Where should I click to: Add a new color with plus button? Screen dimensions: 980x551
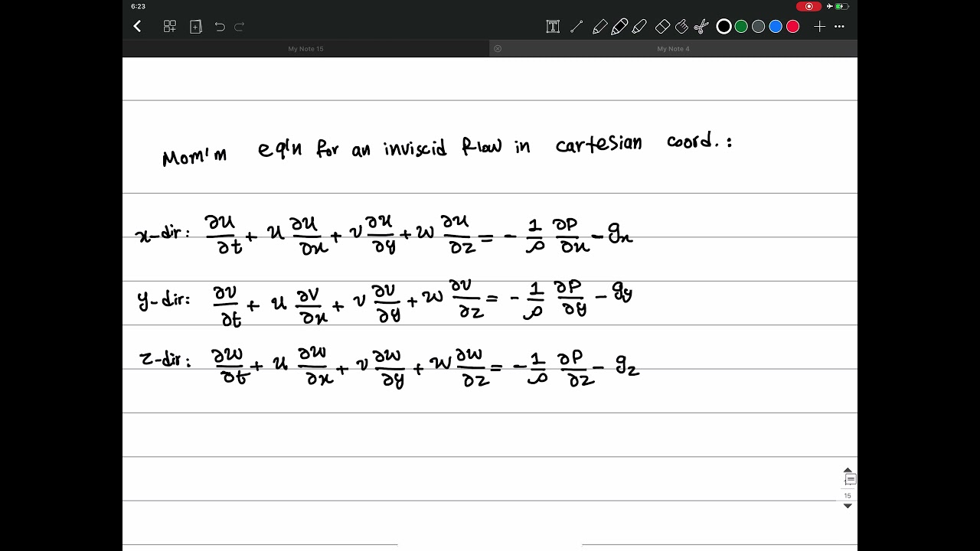[819, 27]
